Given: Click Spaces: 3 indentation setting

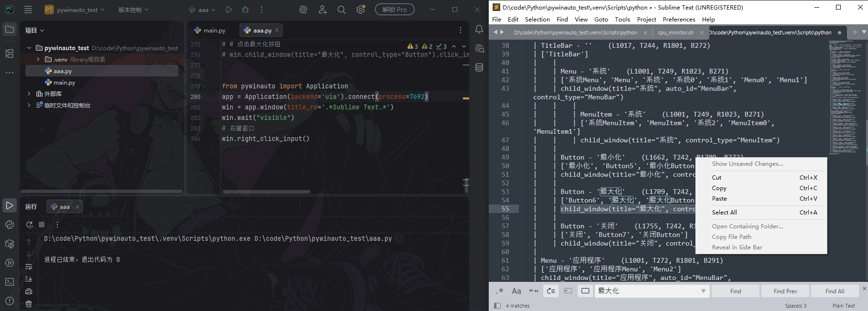Looking at the screenshot, I should [x=796, y=306].
